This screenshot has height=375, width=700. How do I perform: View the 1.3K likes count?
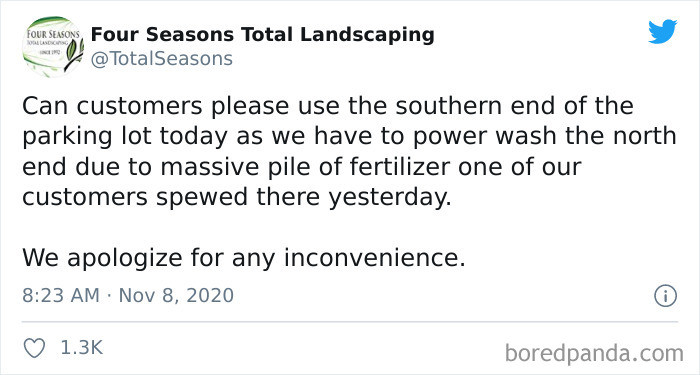[82, 348]
